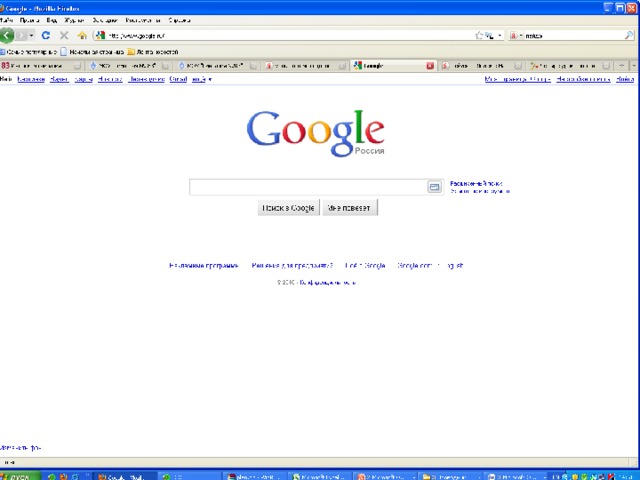This screenshot has height=480, width=640.
Task: Open the Windows Пуск start button
Action: 20,476
